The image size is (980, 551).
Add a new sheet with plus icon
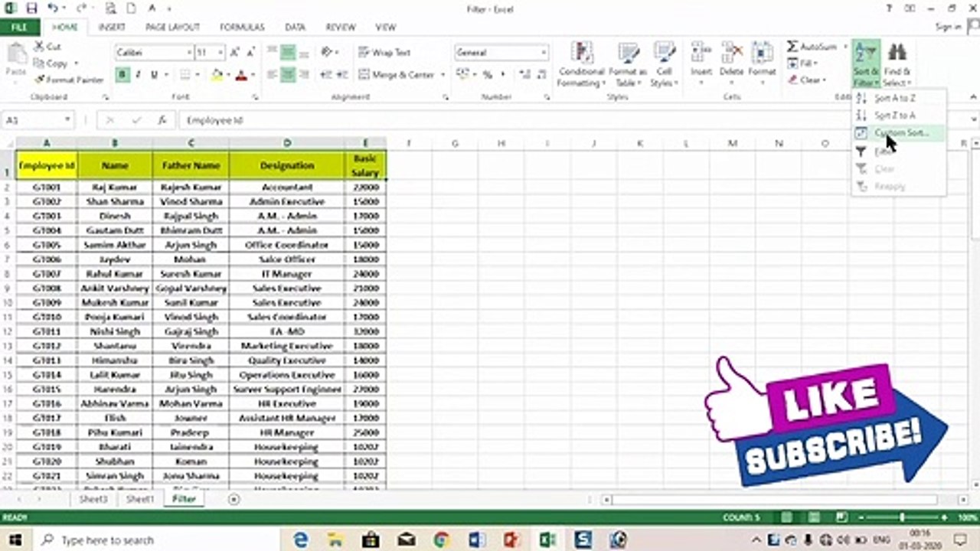tap(234, 499)
